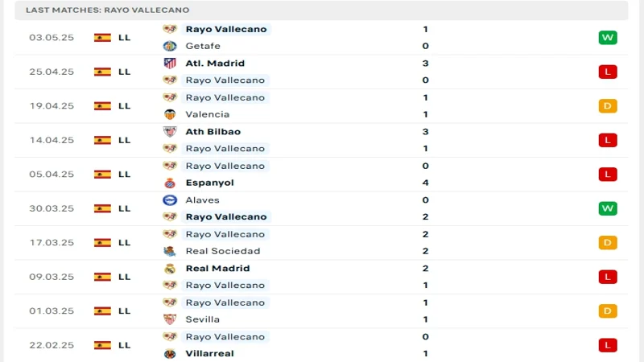Click the Spain flag on 03.05.25 row
This screenshot has width=644, height=362.
click(x=102, y=37)
